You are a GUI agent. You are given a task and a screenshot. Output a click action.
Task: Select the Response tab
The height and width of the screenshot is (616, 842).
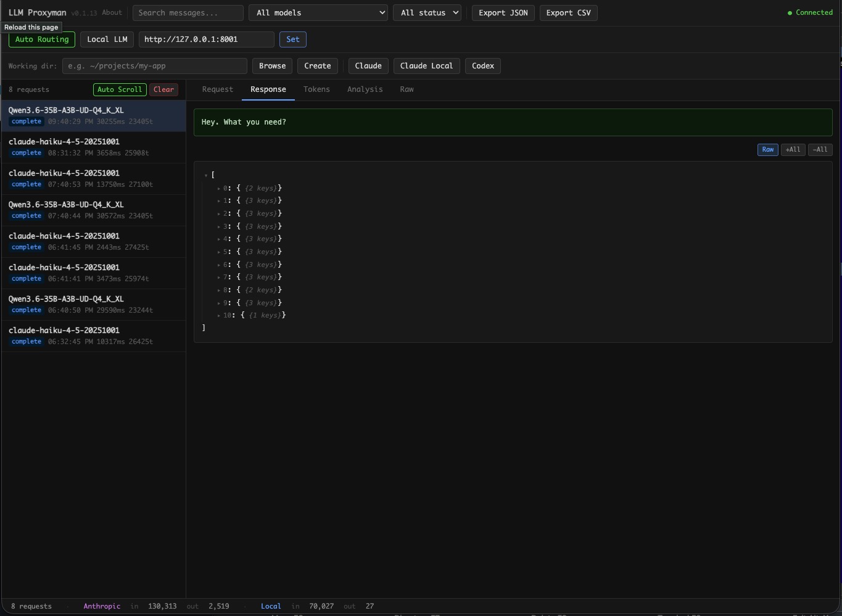click(x=268, y=89)
